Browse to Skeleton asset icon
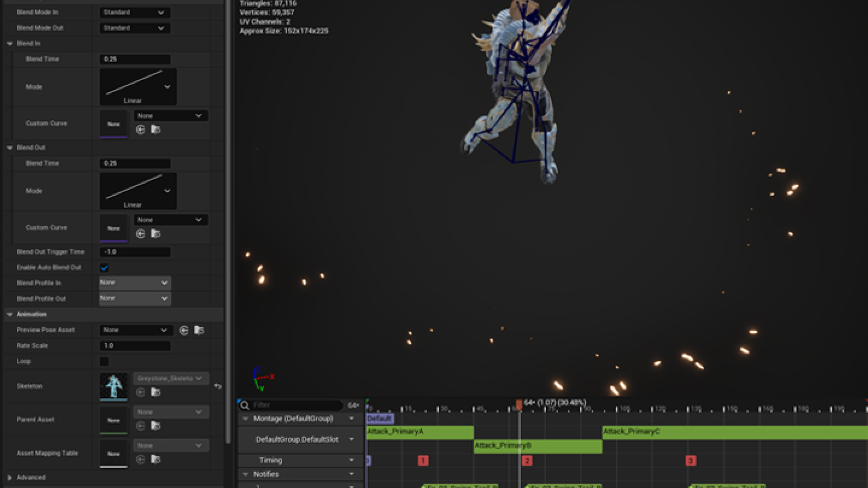 click(156, 392)
